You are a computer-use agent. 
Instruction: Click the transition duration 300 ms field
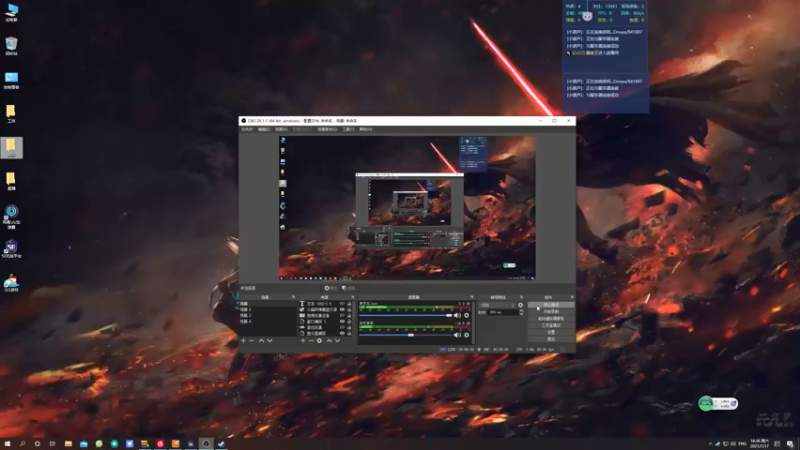503,312
